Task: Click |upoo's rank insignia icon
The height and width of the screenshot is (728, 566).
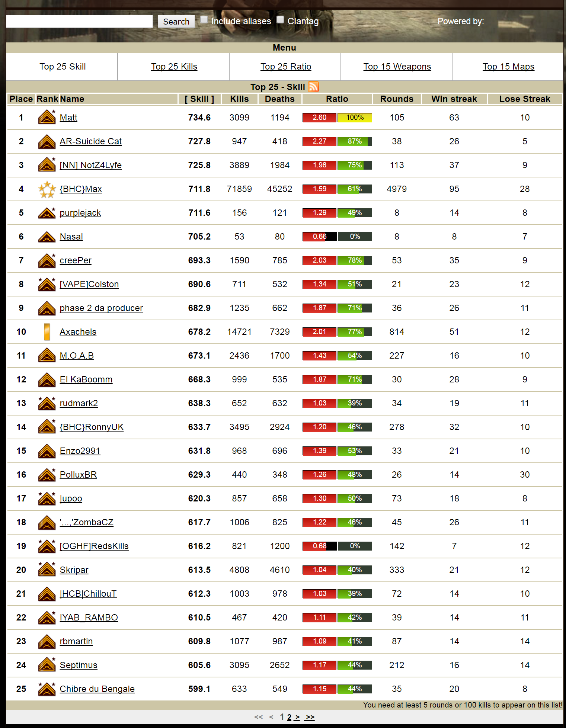Action: (47, 498)
